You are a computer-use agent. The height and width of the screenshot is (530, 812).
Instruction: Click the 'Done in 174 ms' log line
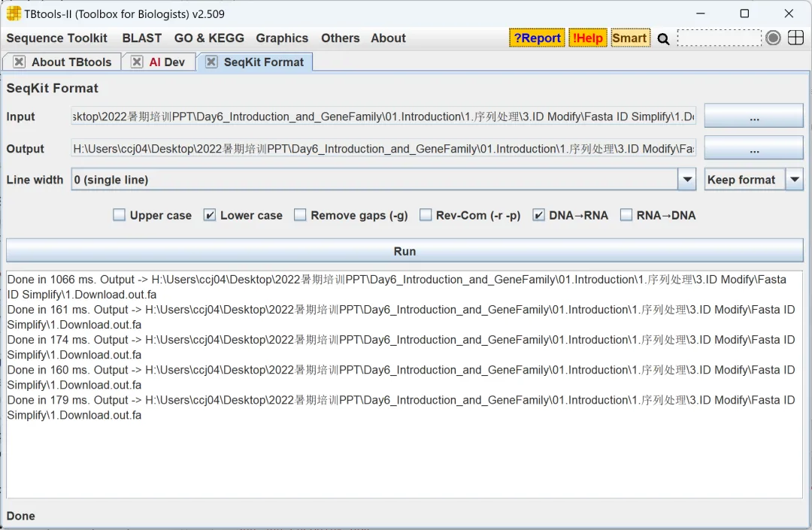[401, 347]
